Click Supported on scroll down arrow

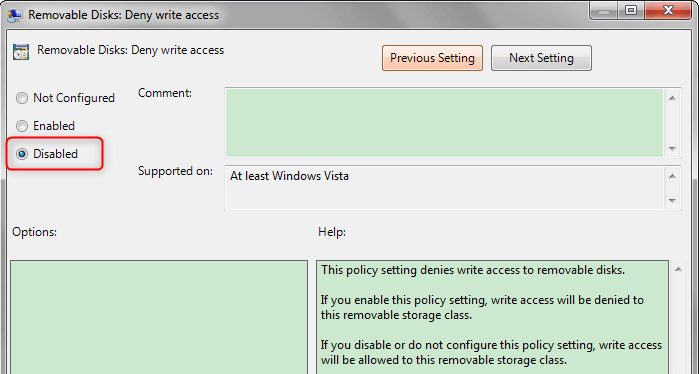[x=672, y=201]
